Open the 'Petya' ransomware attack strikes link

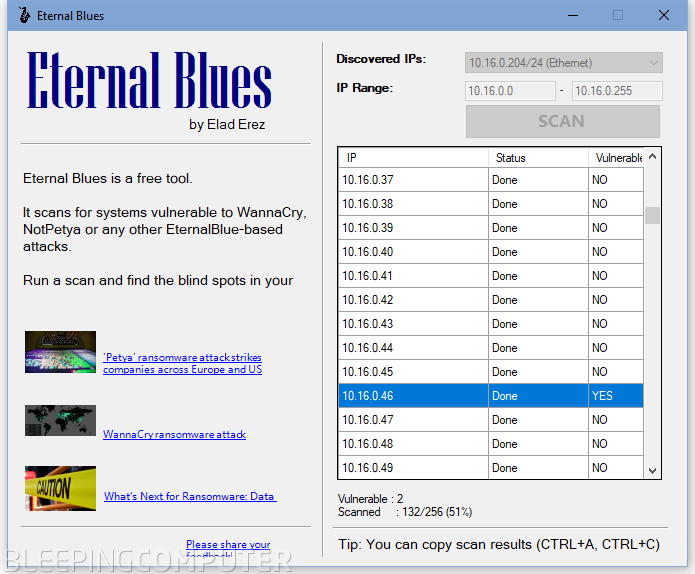point(182,363)
